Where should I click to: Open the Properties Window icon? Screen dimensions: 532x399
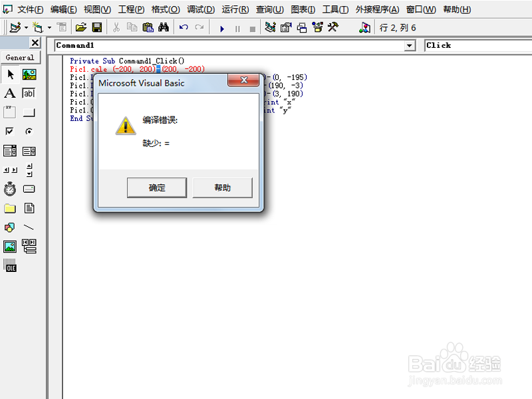[x=286, y=27]
